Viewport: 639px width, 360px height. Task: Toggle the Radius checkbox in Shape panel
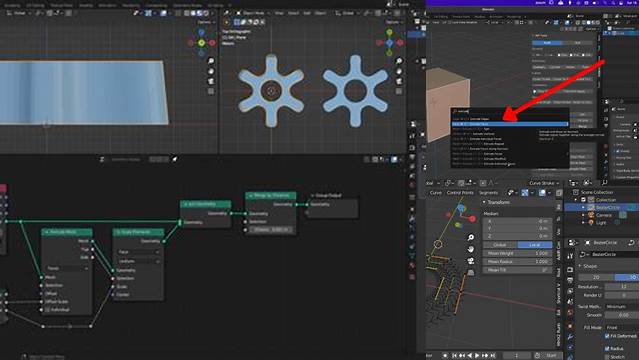coord(607,349)
